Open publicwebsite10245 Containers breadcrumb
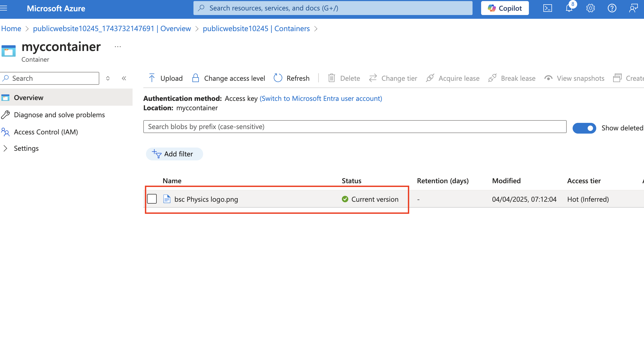Image resolution: width=644 pixels, height=360 pixels. [256, 28]
